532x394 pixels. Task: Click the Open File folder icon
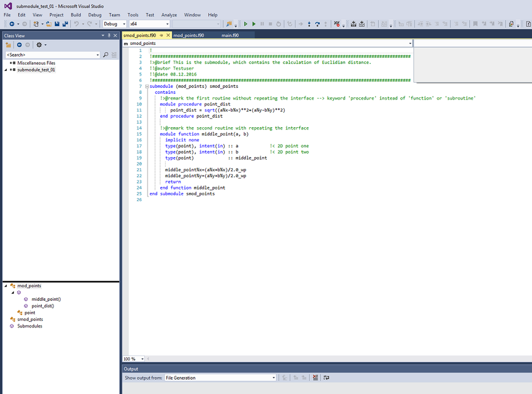(x=49, y=24)
